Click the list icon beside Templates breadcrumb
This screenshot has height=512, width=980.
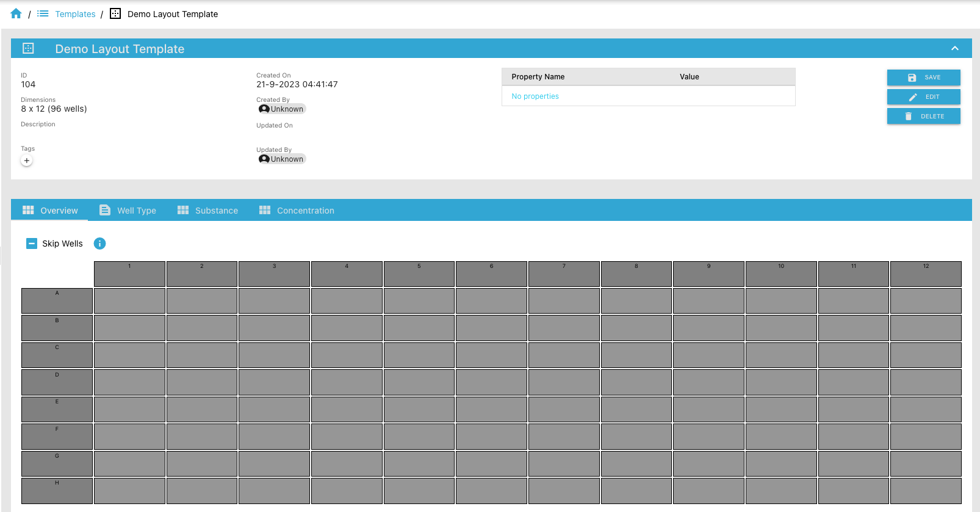click(43, 13)
